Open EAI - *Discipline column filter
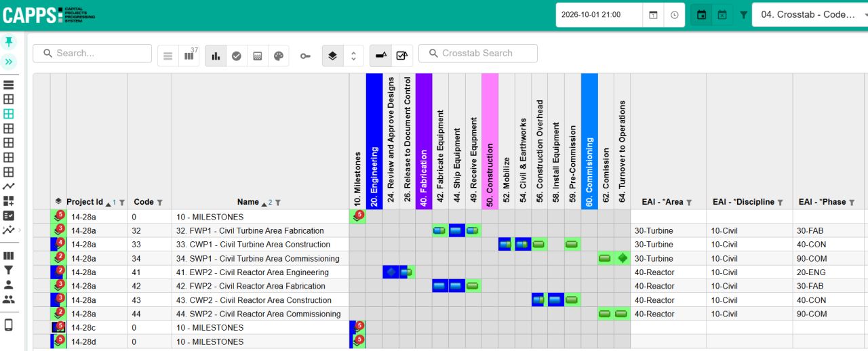Image resolution: width=868 pixels, height=351 pixels. [780, 203]
